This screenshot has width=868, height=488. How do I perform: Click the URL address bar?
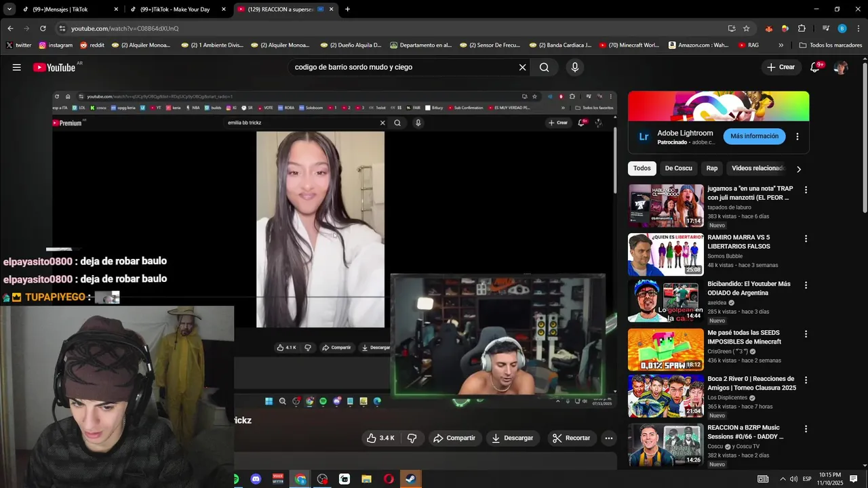(x=393, y=28)
